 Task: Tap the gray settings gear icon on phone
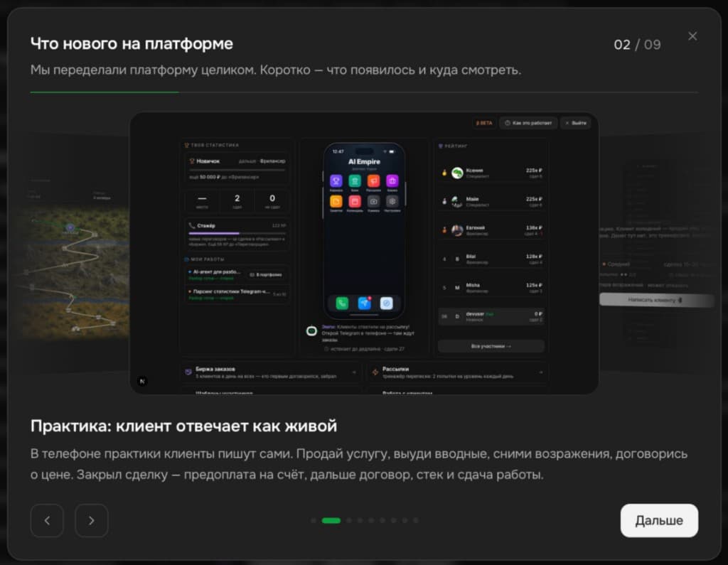392,201
